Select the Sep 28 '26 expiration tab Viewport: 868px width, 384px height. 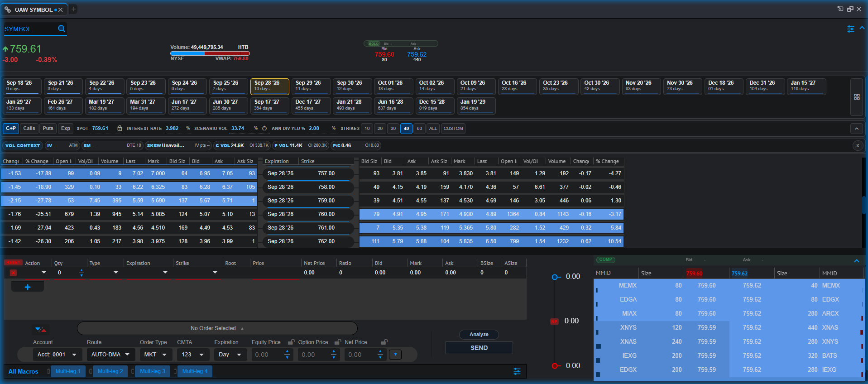pos(269,86)
